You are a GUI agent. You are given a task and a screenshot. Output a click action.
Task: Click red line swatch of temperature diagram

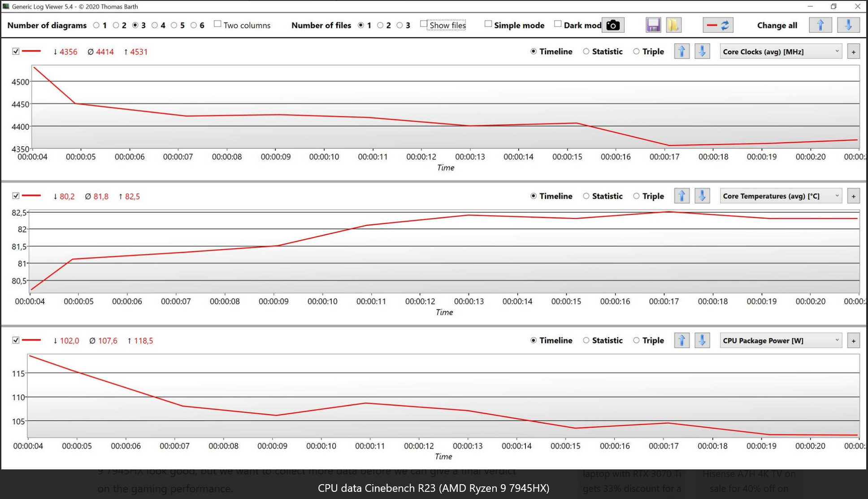coord(31,196)
